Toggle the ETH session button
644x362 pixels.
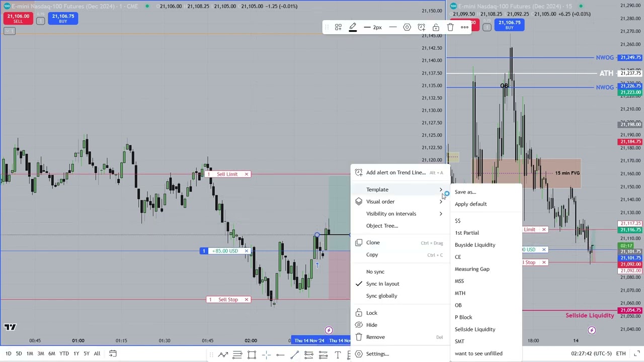pyautogui.click(x=621, y=353)
